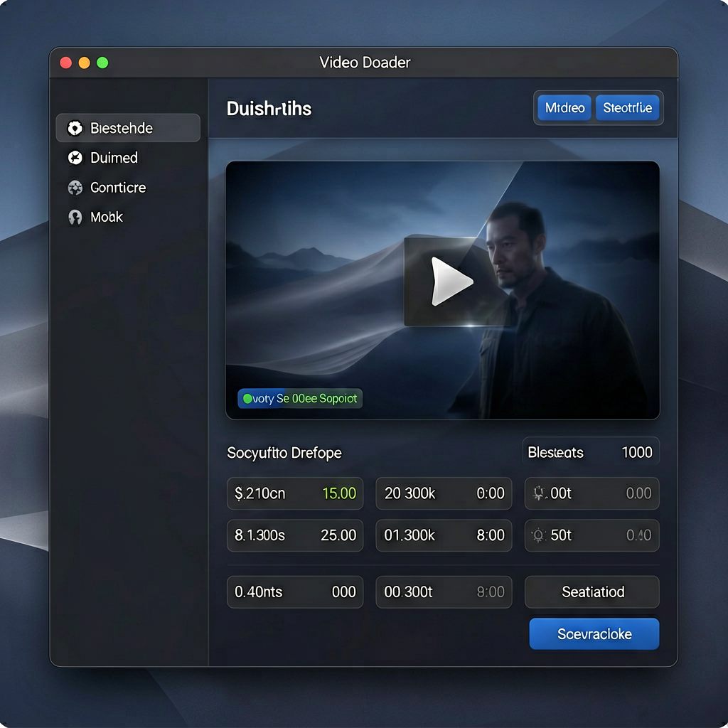The width and height of the screenshot is (728, 728).
Task: Select the 8.1.300s 25.00 cell
Action: tap(295, 535)
